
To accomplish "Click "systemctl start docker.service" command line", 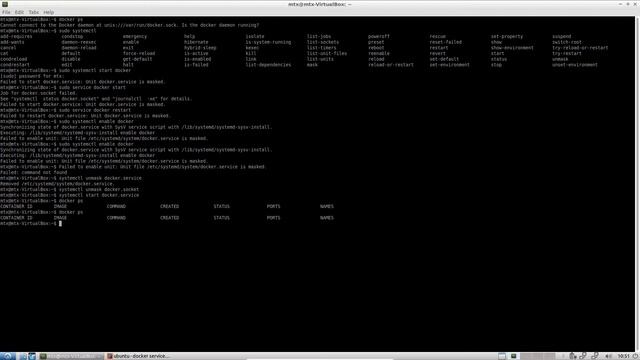I will [99, 195].
